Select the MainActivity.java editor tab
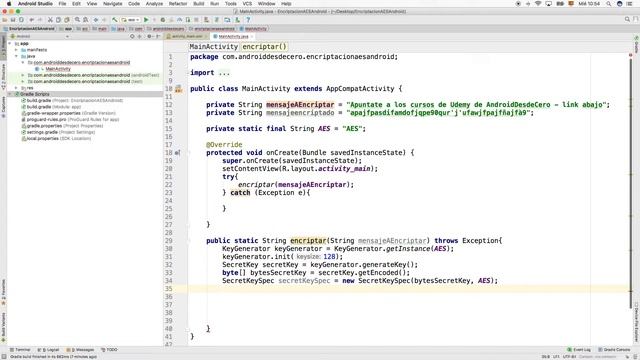 tap(233, 36)
